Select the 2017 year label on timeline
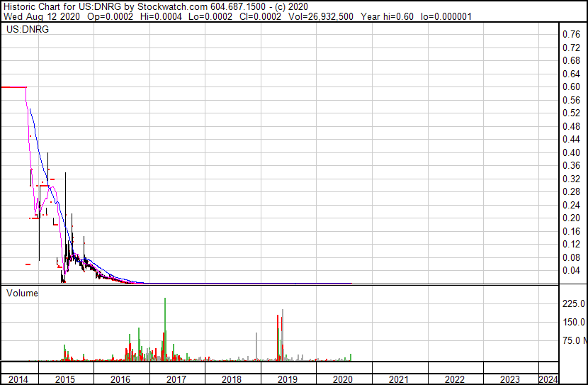588x385 pixels. point(176,379)
